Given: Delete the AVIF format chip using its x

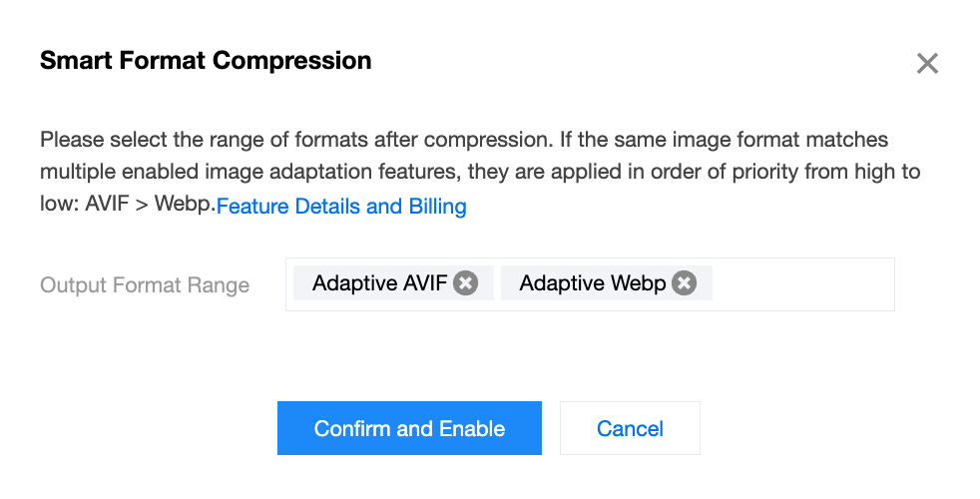Looking at the screenshot, I should 465,283.
